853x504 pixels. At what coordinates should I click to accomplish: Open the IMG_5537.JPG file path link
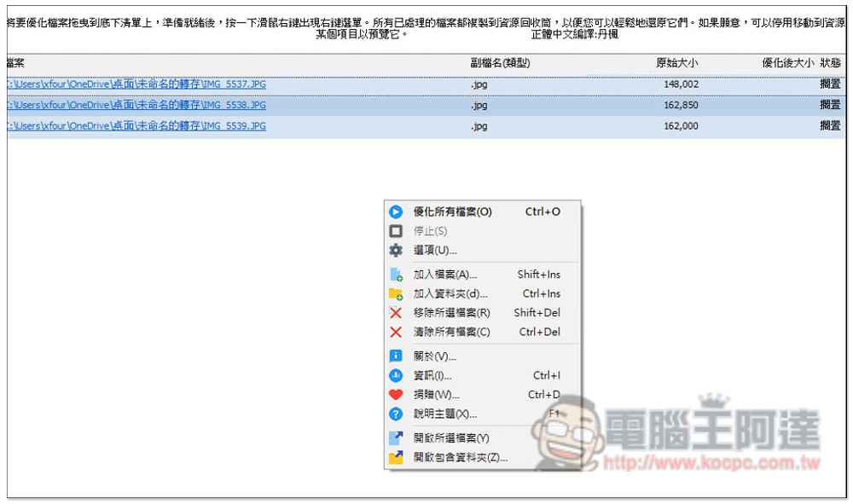click(136, 84)
